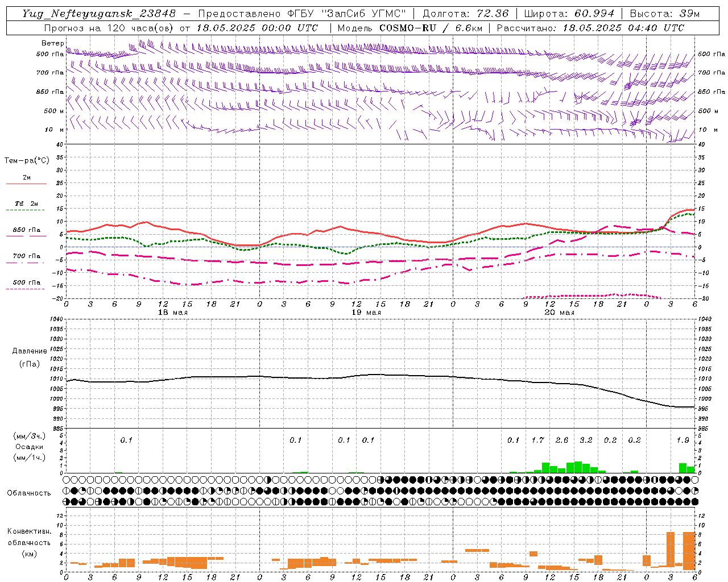The height and width of the screenshot is (582, 728).
Task: Click the 20 мая date label
Action: click(x=559, y=313)
